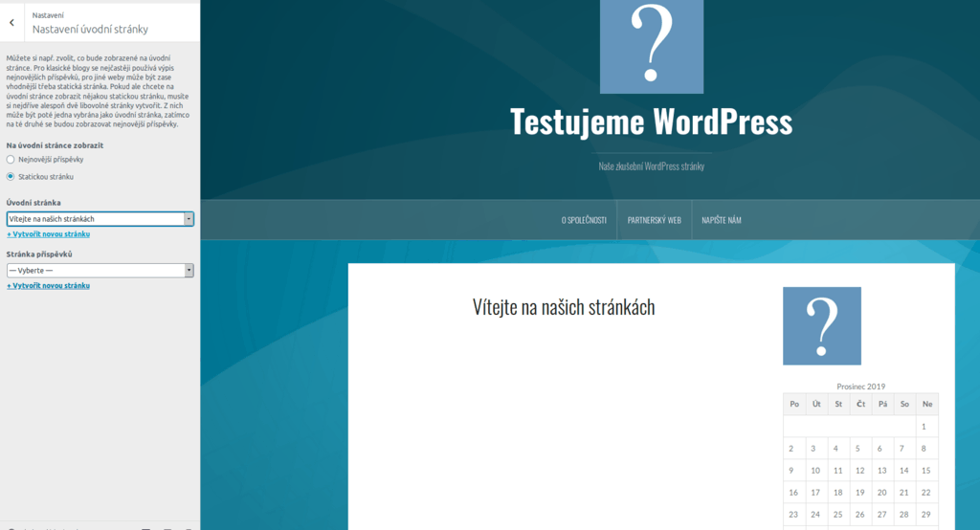Select date 5 in the calendar

(857, 448)
